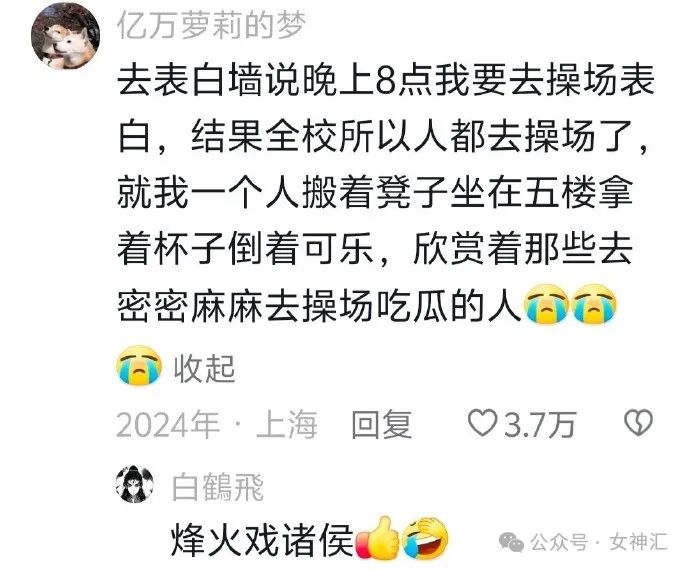Click the laughing tears emoji in the reply

tap(426, 538)
